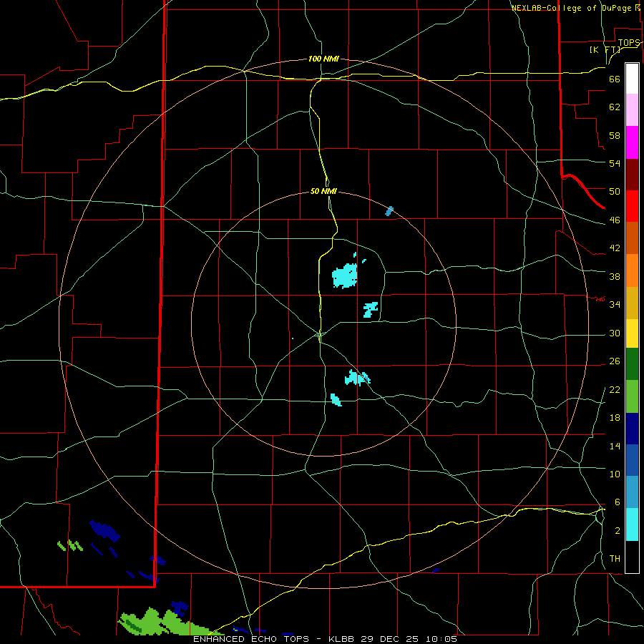Pick the gold legend swatch
The height and width of the screenshot is (644, 644).
tap(632, 303)
